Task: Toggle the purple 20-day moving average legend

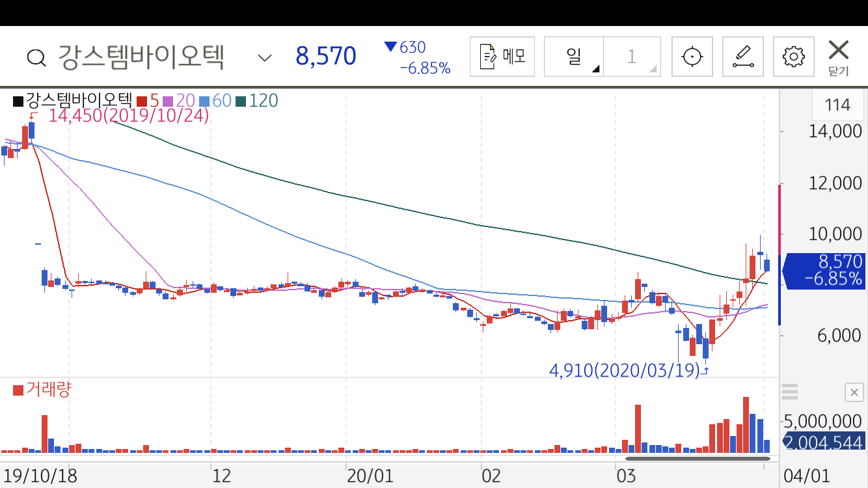Action: [178, 101]
